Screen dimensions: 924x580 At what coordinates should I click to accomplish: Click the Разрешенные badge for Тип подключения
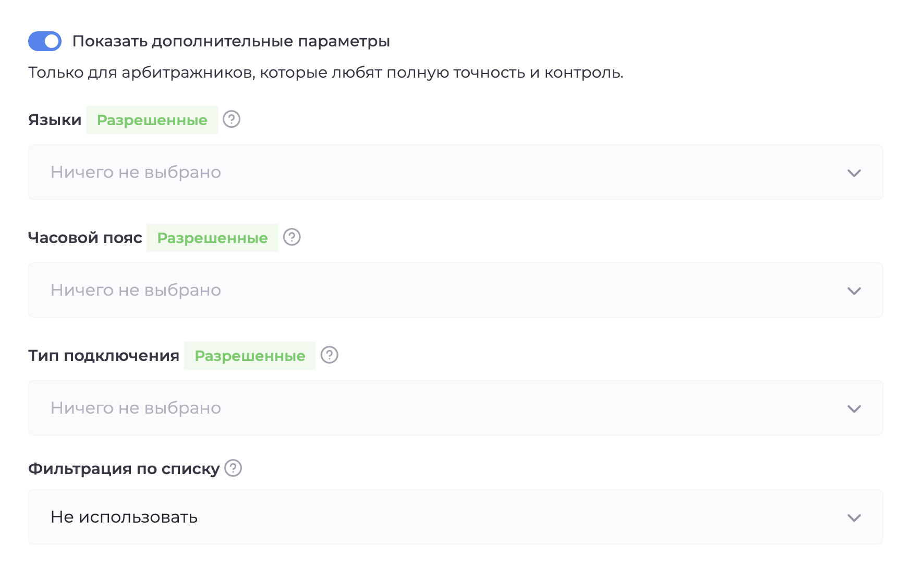250,355
